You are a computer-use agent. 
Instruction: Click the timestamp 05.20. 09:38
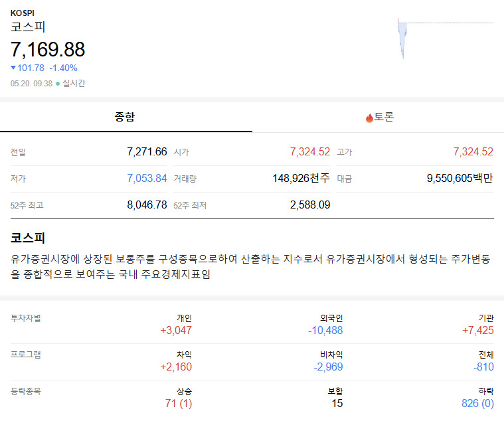coord(31,84)
